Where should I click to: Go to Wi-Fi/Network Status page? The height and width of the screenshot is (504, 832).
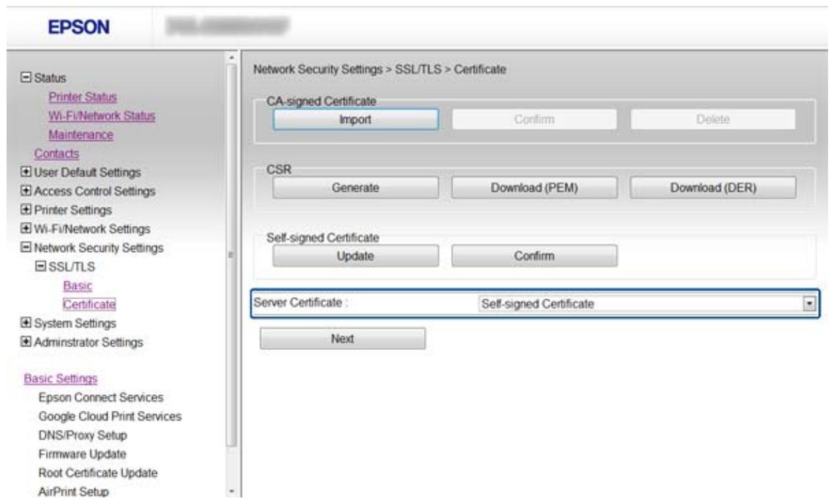pos(102,116)
